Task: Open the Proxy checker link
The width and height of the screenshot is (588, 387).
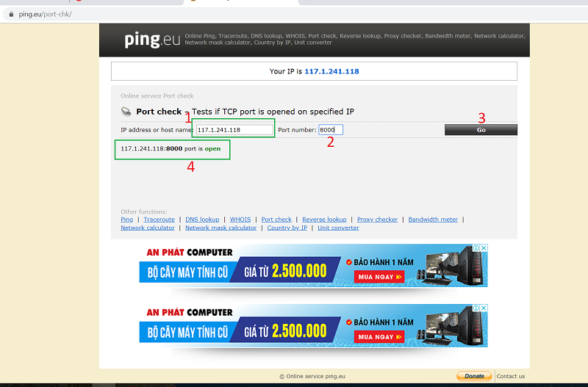Action: [x=377, y=220]
